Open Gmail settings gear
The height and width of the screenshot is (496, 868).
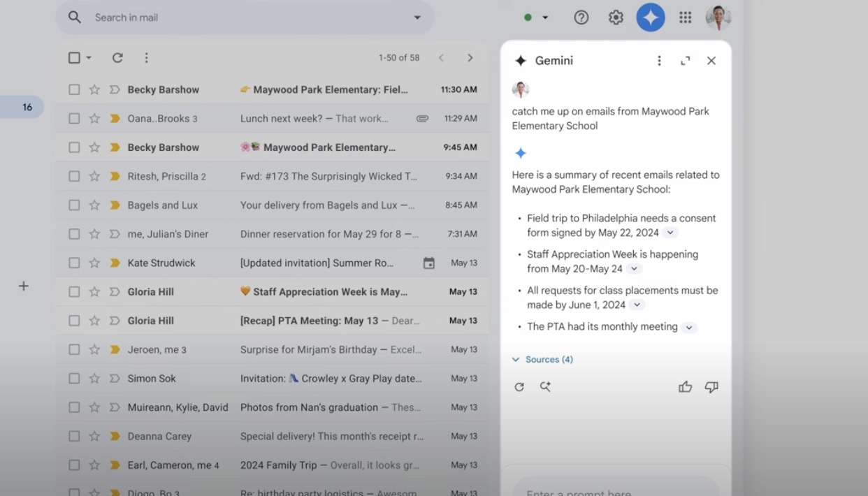(x=616, y=17)
